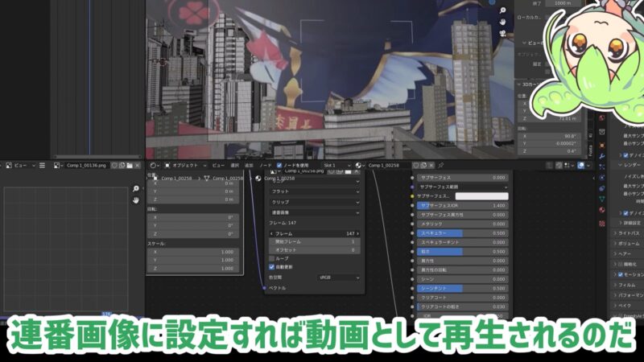
Task: Enable the ループ checkbox
Action: tap(270, 258)
